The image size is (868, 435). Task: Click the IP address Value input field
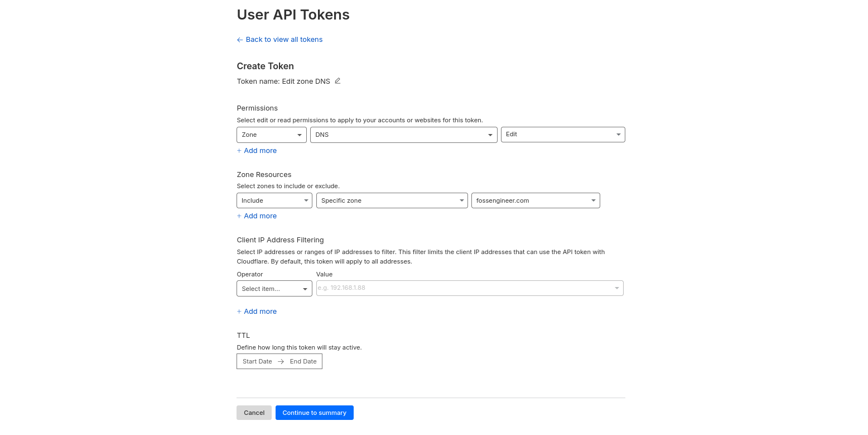click(x=463, y=288)
